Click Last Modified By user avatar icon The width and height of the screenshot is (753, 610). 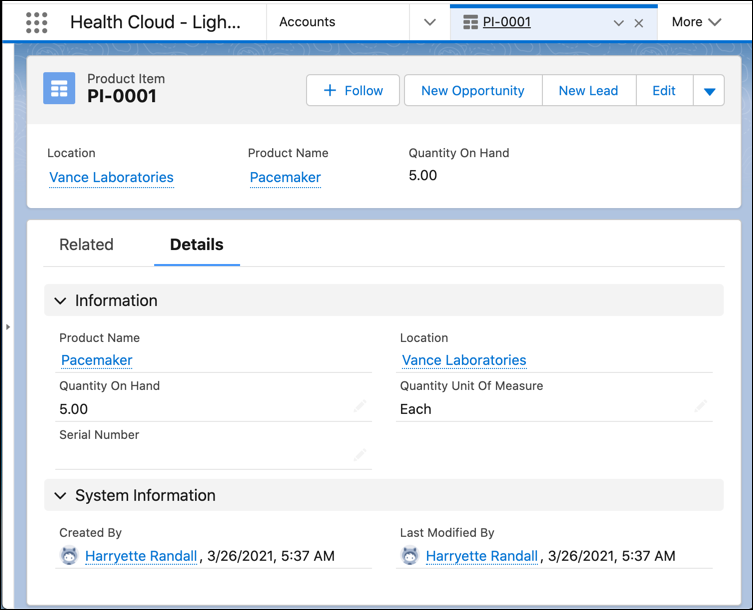click(x=410, y=556)
